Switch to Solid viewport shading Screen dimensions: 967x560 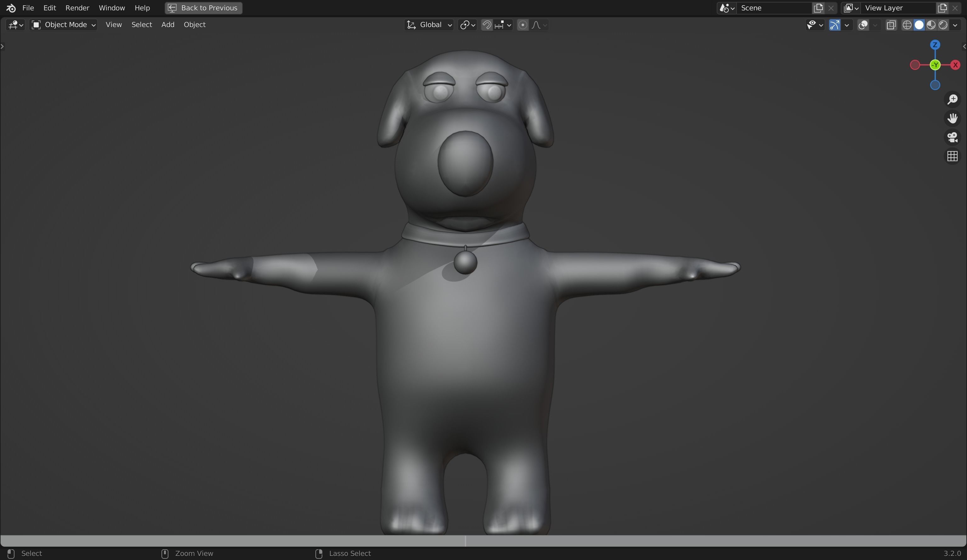(x=919, y=25)
